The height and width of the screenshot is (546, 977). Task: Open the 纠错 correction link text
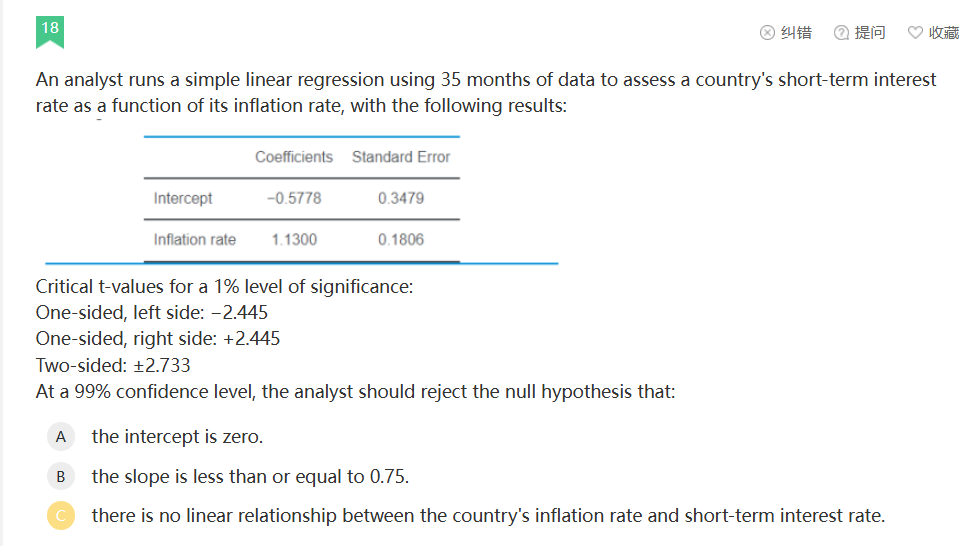(796, 33)
